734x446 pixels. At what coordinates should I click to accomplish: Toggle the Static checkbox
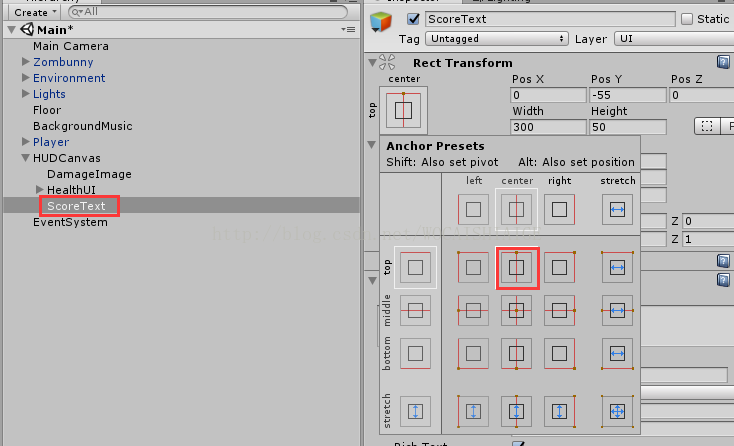(687, 19)
